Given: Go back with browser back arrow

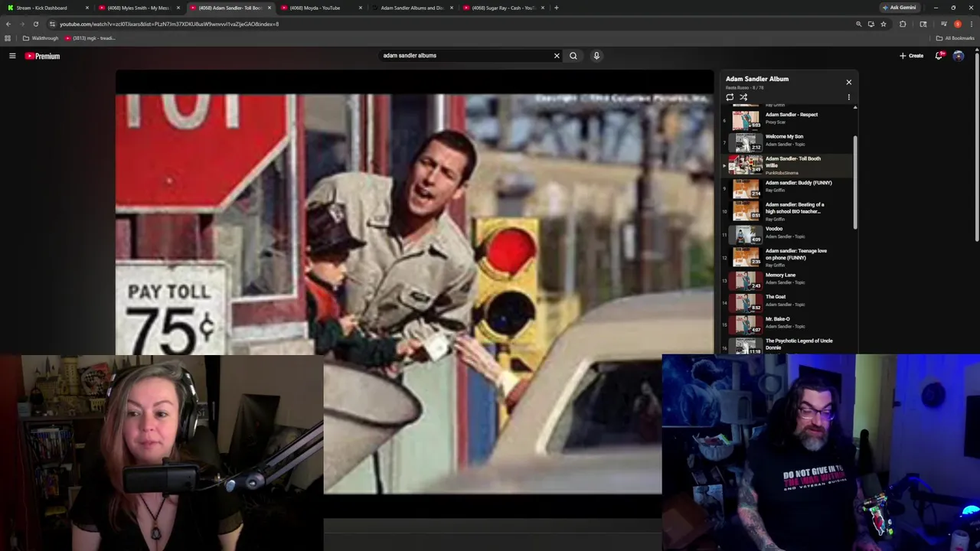Looking at the screenshot, I should click(8, 24).
